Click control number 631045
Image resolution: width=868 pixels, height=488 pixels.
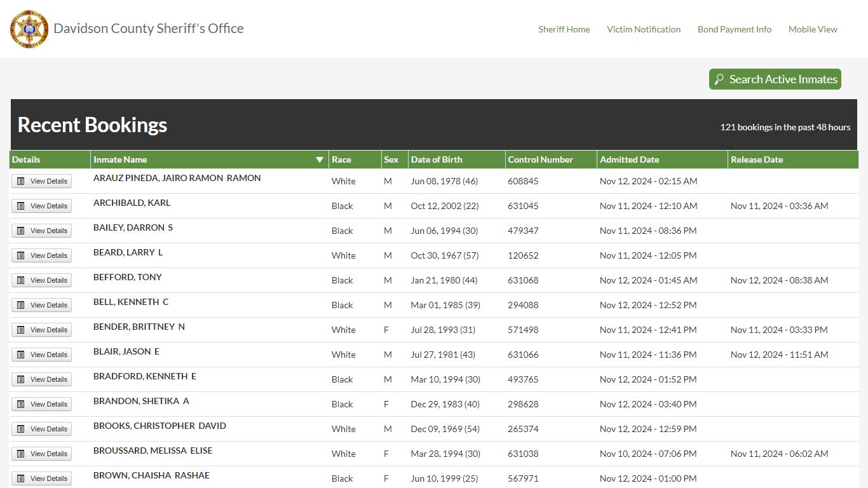[523, 206]
